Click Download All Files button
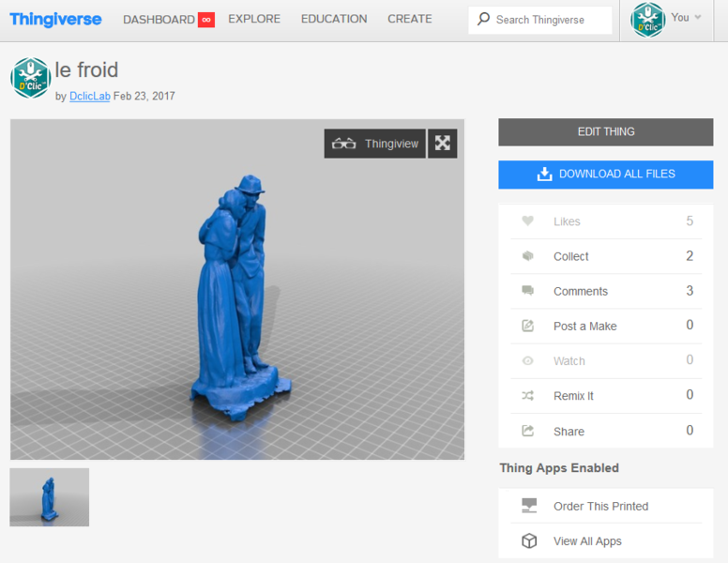The width and height of the screenshot is (728, 563). [x=606, y=175]
